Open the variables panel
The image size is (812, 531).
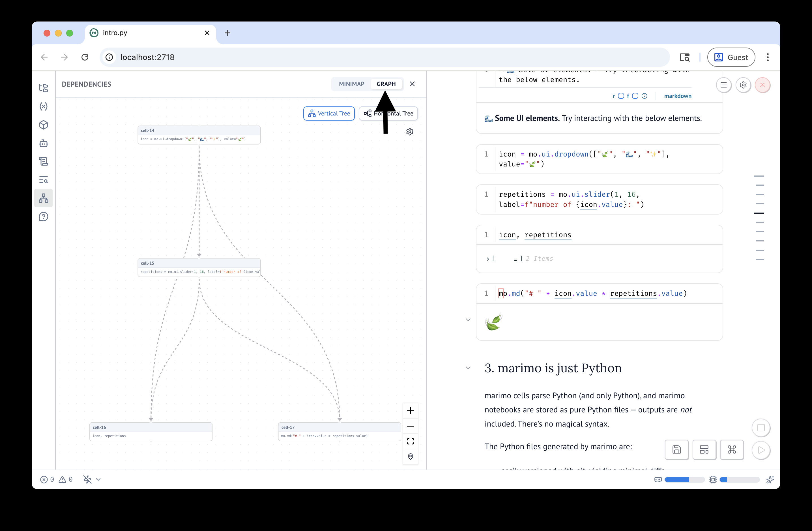[44, 106]
